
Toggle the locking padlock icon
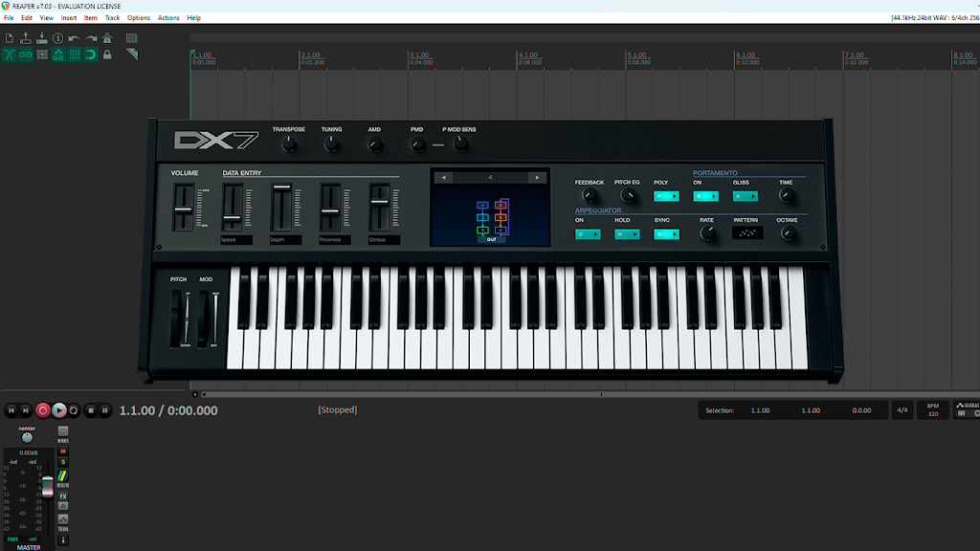(x=107, y=55)
